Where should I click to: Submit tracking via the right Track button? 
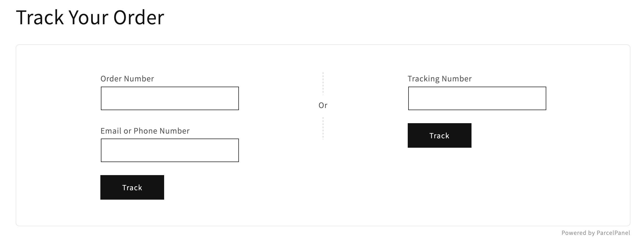click(x=439, y=135)
